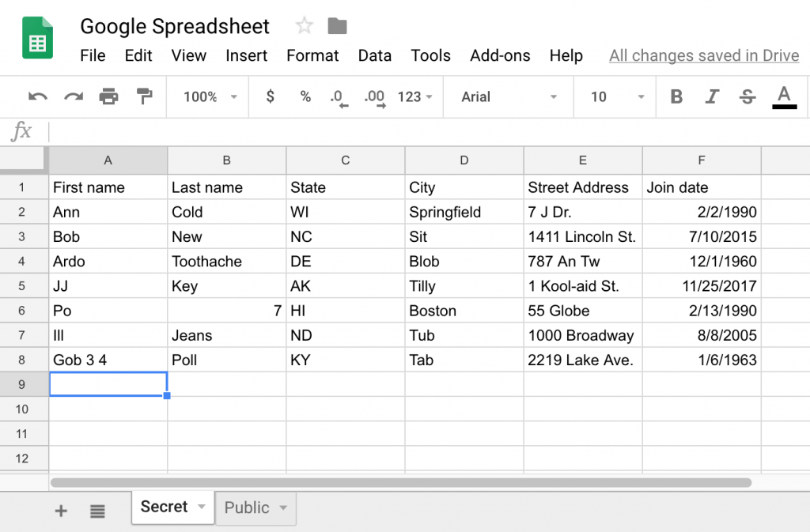The height and width of the screenshot is (532, 810).
Task: Format selection as percent
Action: [305, 96]
